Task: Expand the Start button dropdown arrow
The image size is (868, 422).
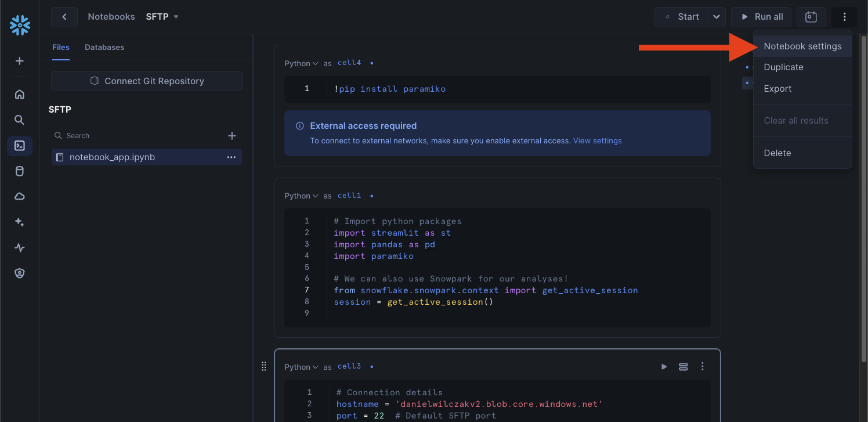Action: pos(717,17)
